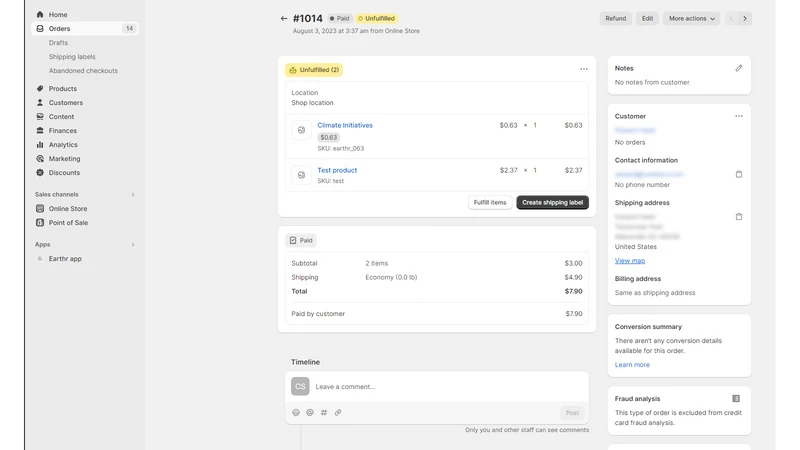Edit notes with the pencil icon
Image resolution: width=800 pixels, height=450 pixels.
(x=738, y=68)
